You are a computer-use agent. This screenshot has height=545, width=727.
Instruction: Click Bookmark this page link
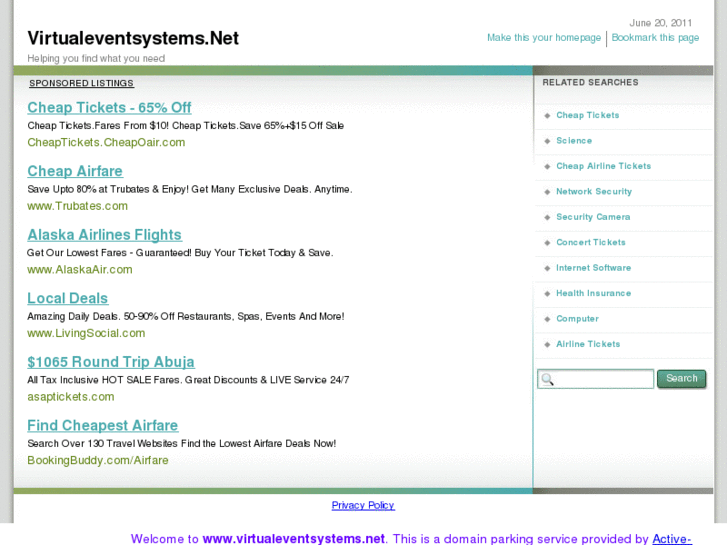(655, 38)
